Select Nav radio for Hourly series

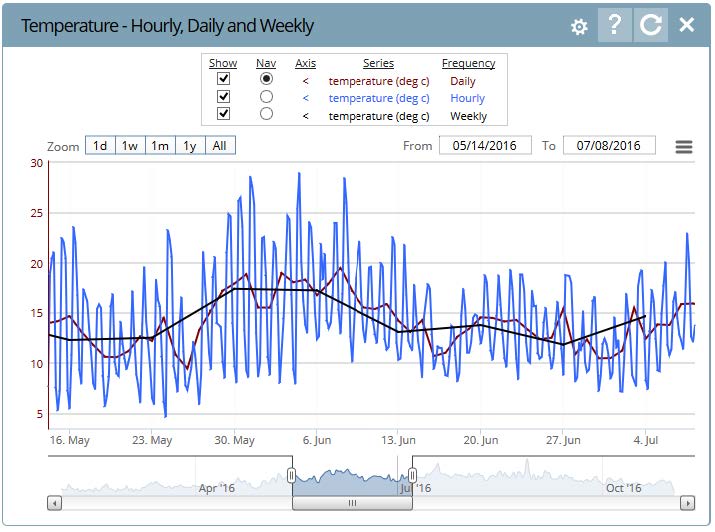coord(266,97)
